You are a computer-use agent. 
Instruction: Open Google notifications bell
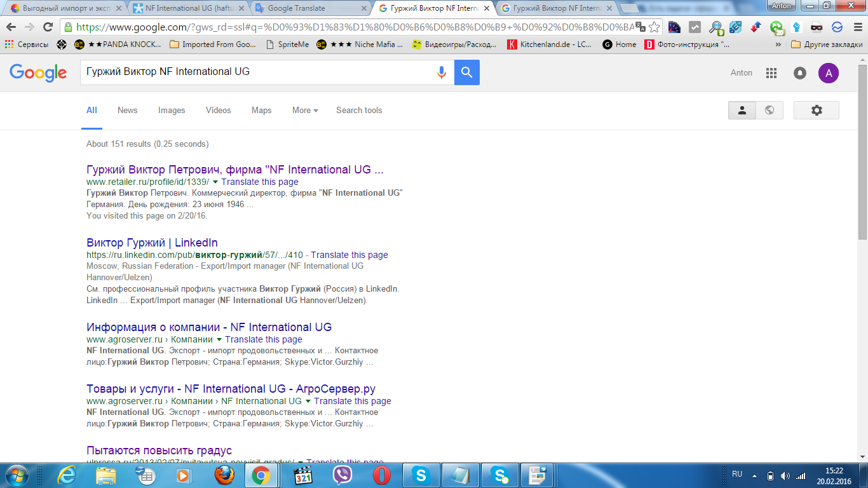(x=800, y=73)
